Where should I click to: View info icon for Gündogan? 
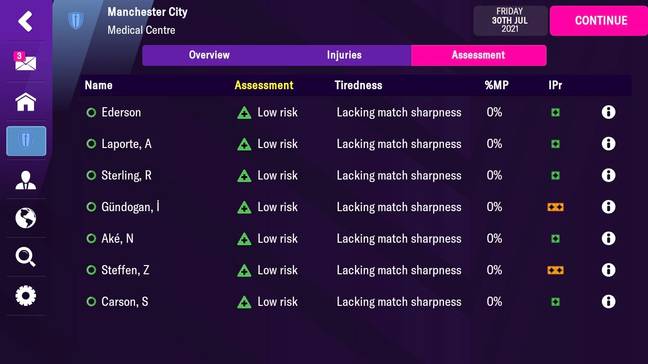[x=608, y=207]
